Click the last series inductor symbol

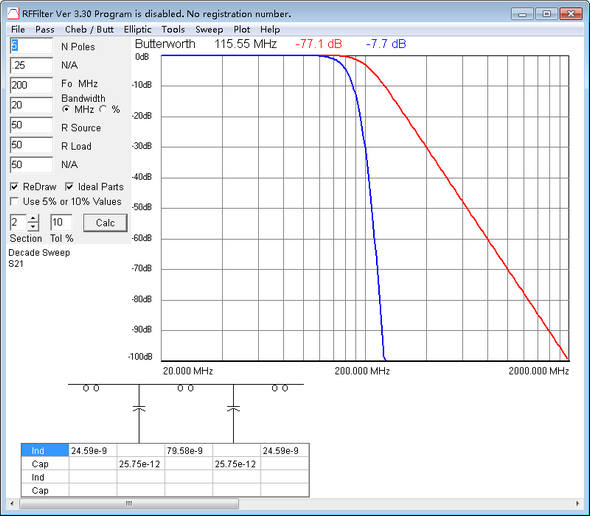point(280,388)
